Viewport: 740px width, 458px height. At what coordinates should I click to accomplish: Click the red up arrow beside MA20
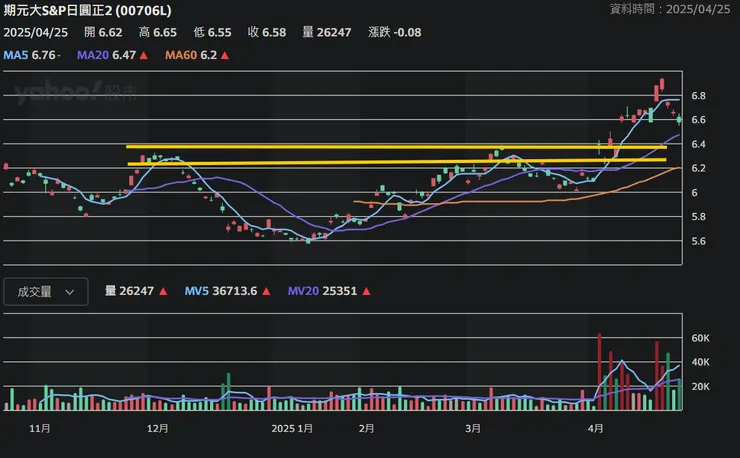point(144,56)
